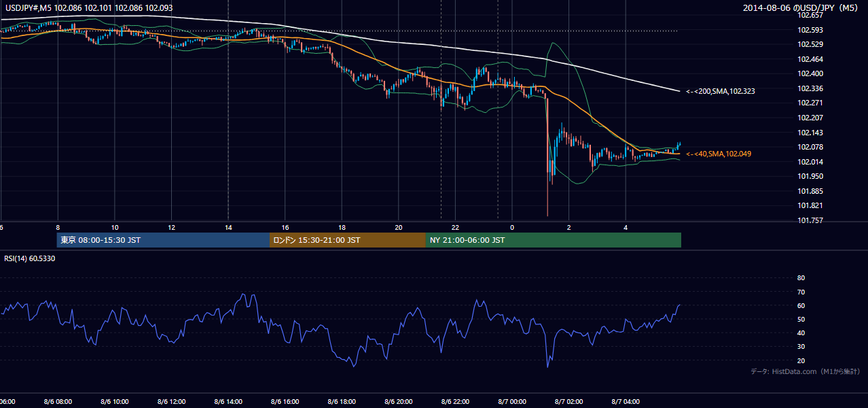Click the 200,SMA,102.323 line label
The image size is (868, 408).
click(x=720, y=90)
